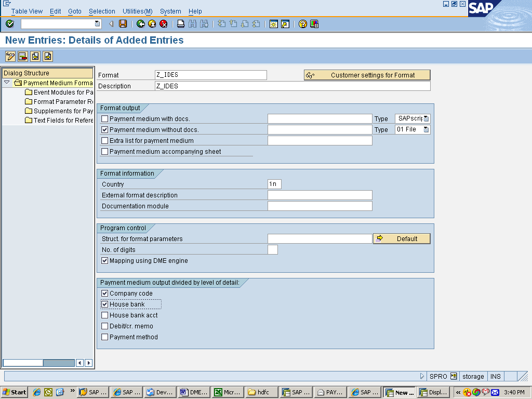Viewport: 532px width, 399px height.
Task: Collapse the Payment Medium Formats tree node
Action: [x=7, y=83]
